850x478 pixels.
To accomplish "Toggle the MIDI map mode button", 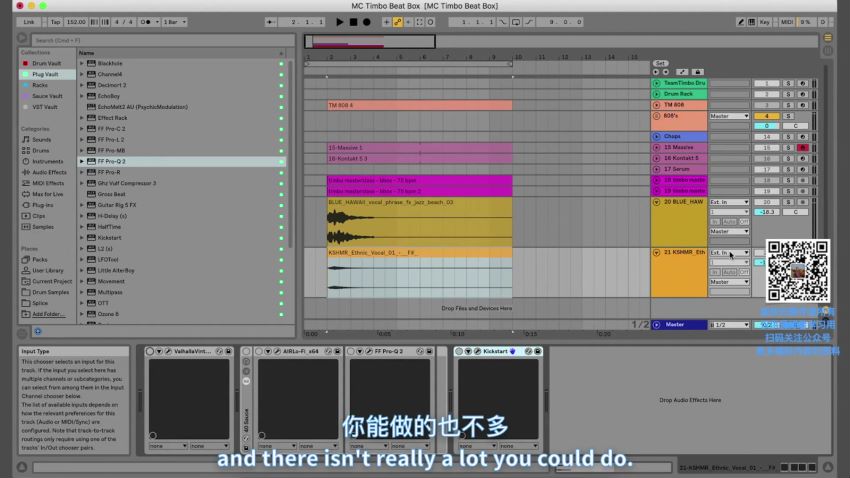I will click(787, 22).
